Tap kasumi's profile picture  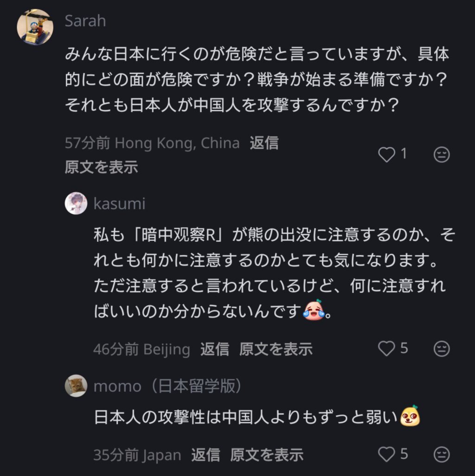(76, 203)
